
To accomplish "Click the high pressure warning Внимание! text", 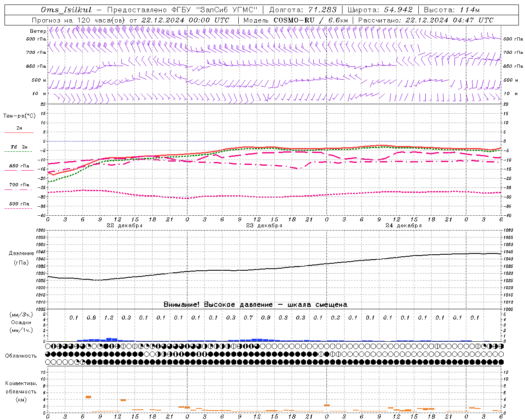I will coord(256,305).
